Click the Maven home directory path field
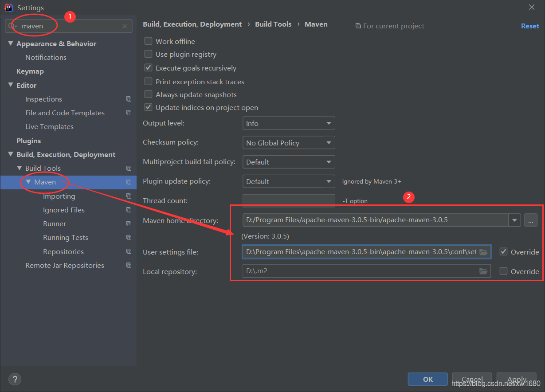Viewport: 545px width, 392px height. coord(376,220)
